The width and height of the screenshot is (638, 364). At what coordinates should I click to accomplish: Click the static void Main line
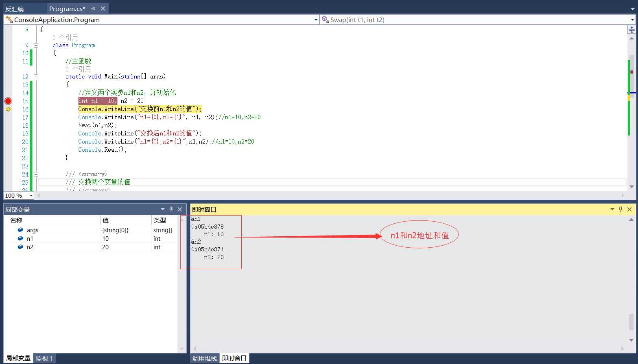(116, 76)
